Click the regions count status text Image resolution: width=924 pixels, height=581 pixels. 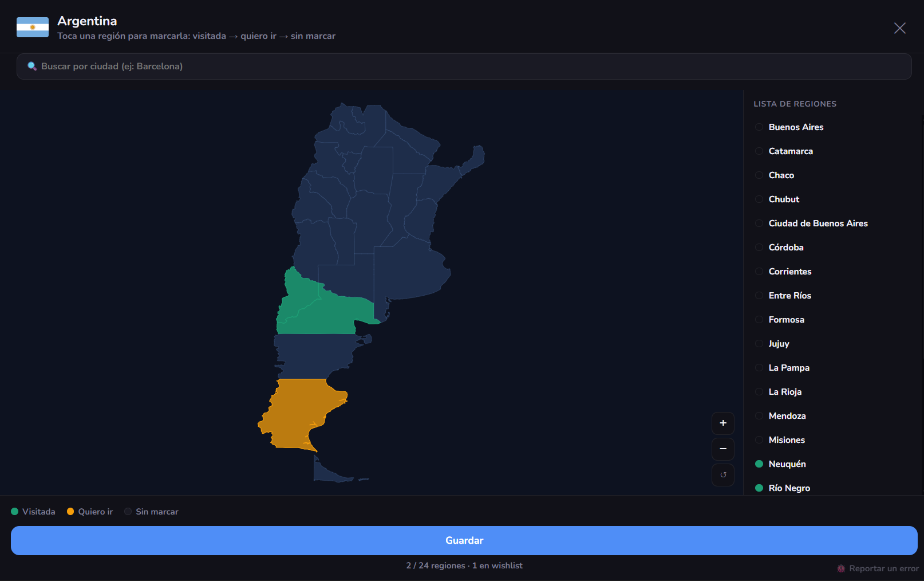click(464, 566)
